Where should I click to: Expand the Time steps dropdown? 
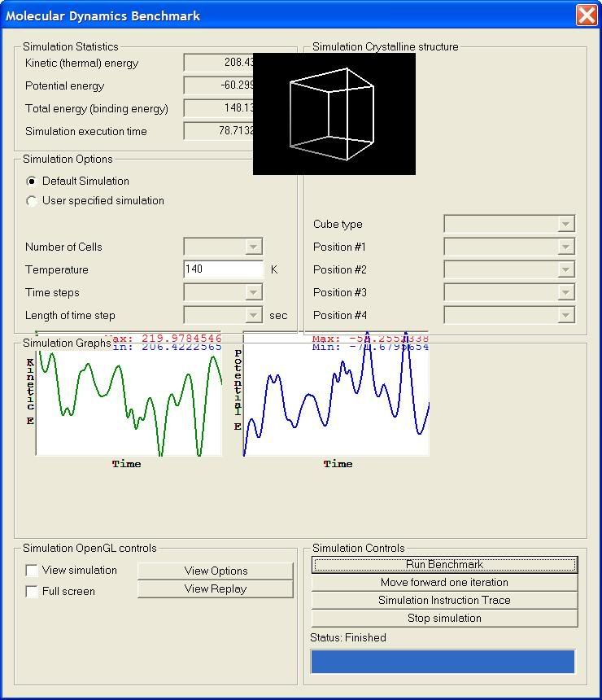(x=223, y=292)
